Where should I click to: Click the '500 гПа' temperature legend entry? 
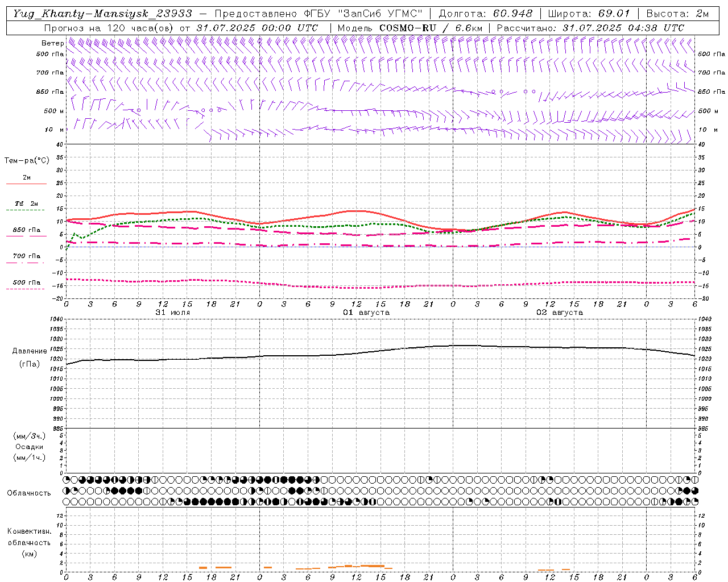pos(27,282)
